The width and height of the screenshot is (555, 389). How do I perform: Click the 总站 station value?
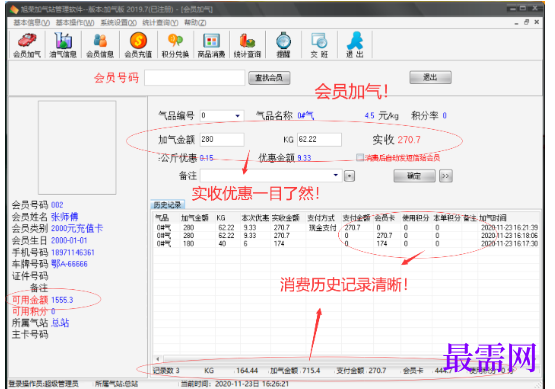pos(60,323)
